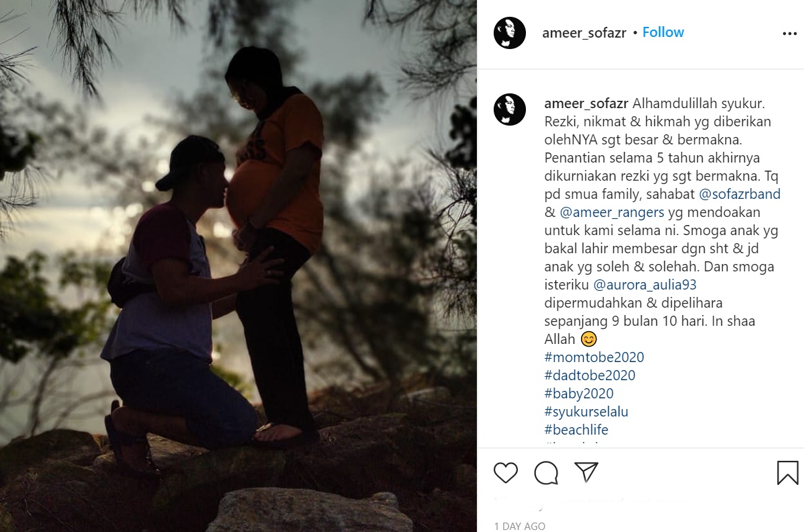804x532 pixels.
Task: Open comments with the speech bubble icon
Action: 546,472
